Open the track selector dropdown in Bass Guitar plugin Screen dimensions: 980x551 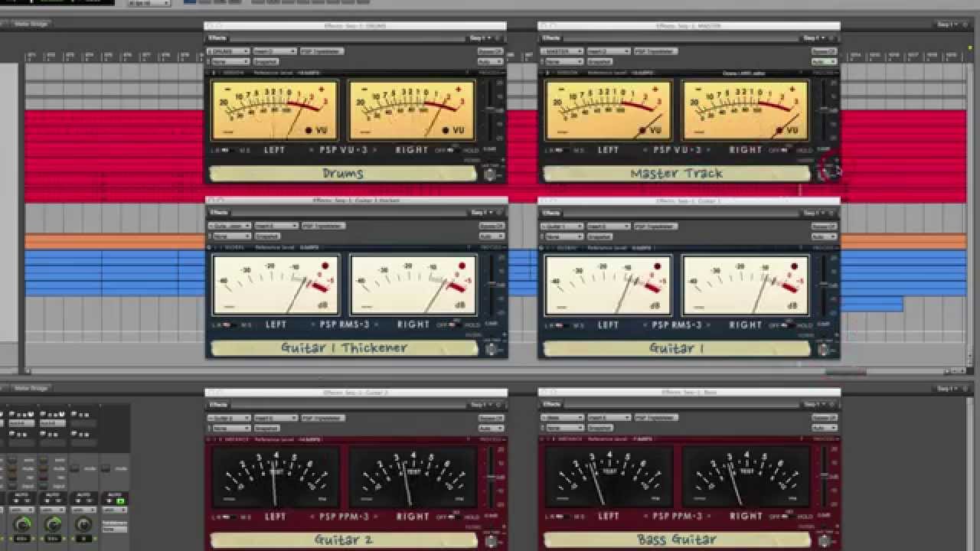tap(562, 418)
